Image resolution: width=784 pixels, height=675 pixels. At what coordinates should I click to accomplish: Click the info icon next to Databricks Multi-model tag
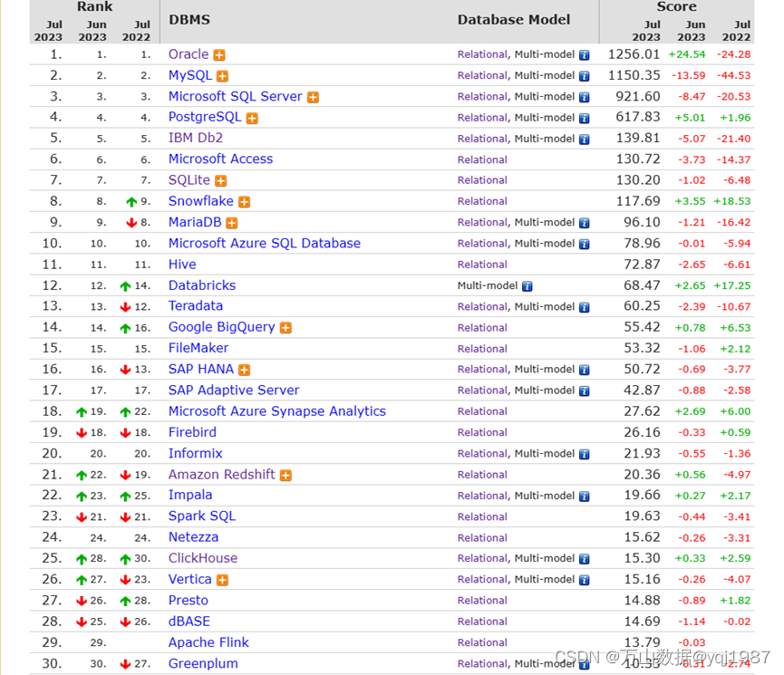529,285
